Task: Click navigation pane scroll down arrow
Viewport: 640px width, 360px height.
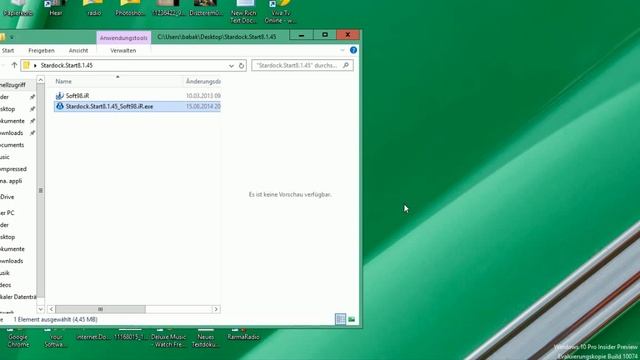Action: [x=40, y=309]
